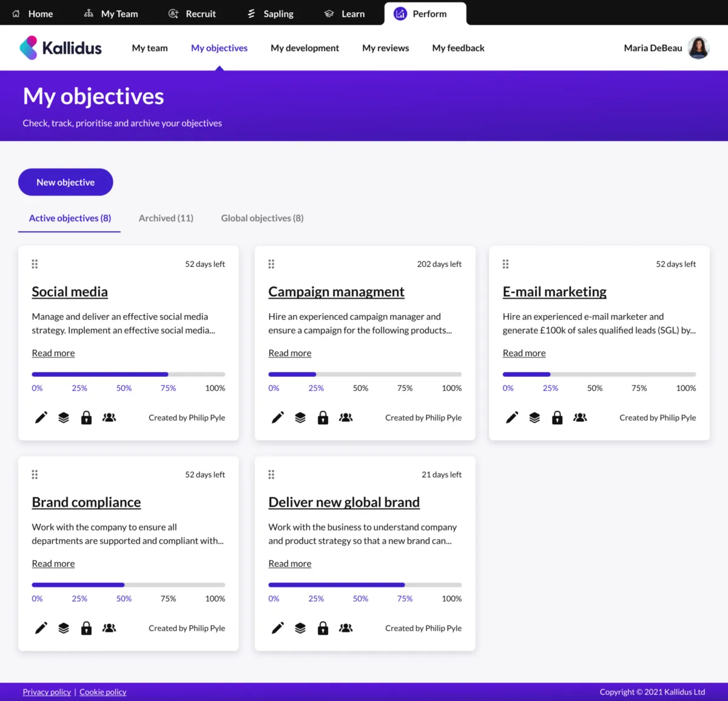728x701 pixels.
Task: Click the padlock icon on E-mail marketing card
Action: (557, 418)
